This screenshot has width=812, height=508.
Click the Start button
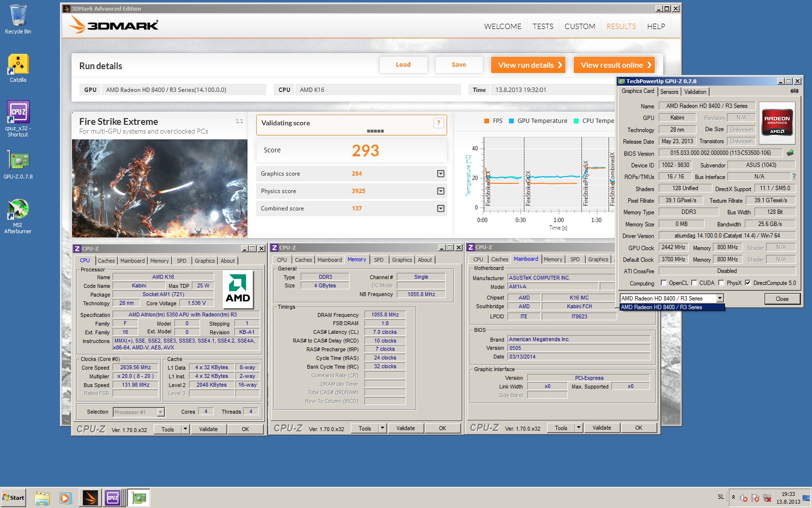(x=14, y=497)
